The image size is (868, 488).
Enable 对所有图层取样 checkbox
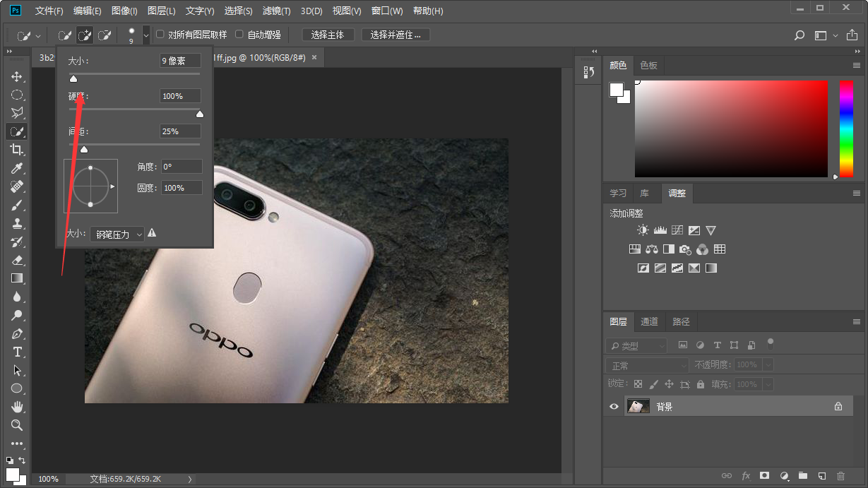[160, 35]
